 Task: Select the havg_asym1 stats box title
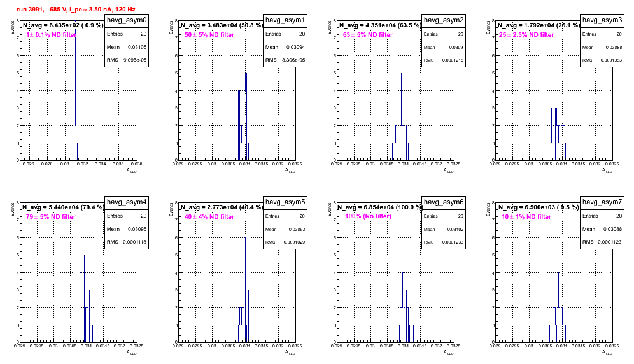point(285,20)
